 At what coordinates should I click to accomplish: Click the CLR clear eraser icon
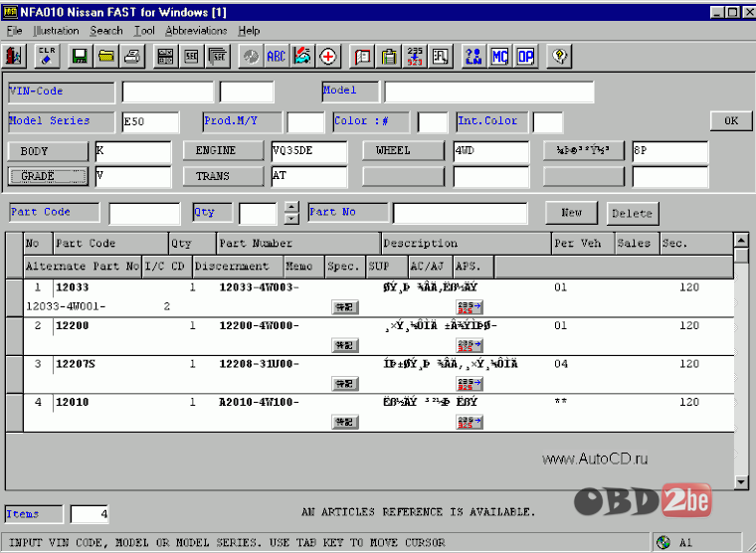tap(47, 57)
